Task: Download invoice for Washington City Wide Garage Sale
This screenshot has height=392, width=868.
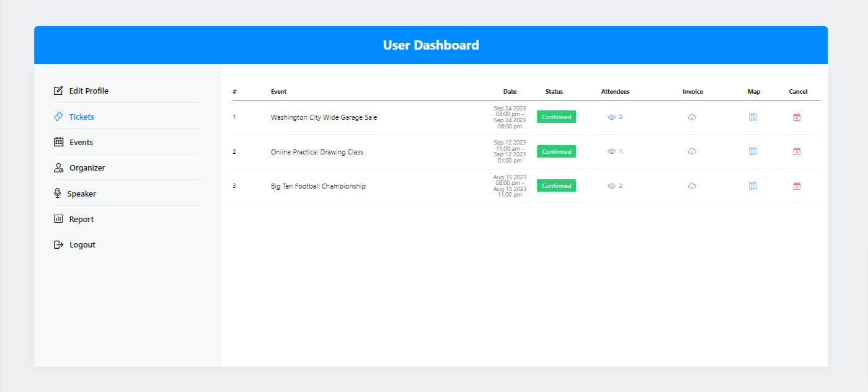Action: click(692, 117)
